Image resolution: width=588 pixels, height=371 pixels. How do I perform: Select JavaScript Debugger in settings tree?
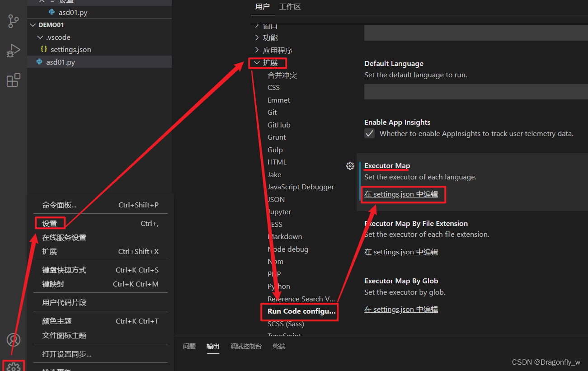coord(301,187)
